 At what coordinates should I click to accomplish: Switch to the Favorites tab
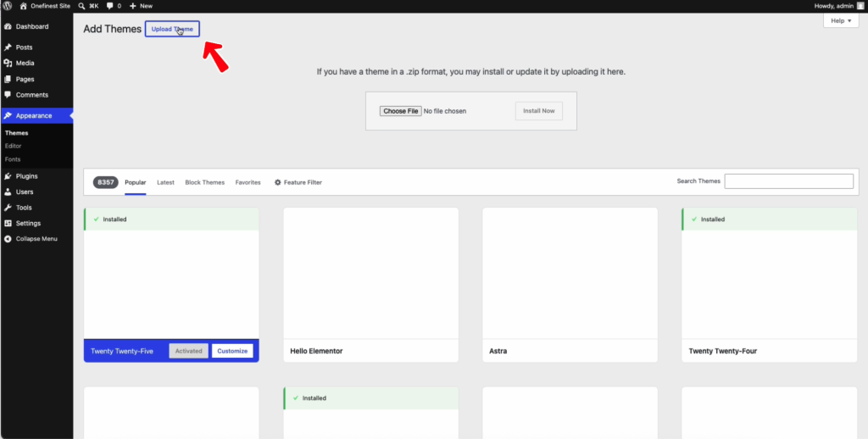(248, 182)
